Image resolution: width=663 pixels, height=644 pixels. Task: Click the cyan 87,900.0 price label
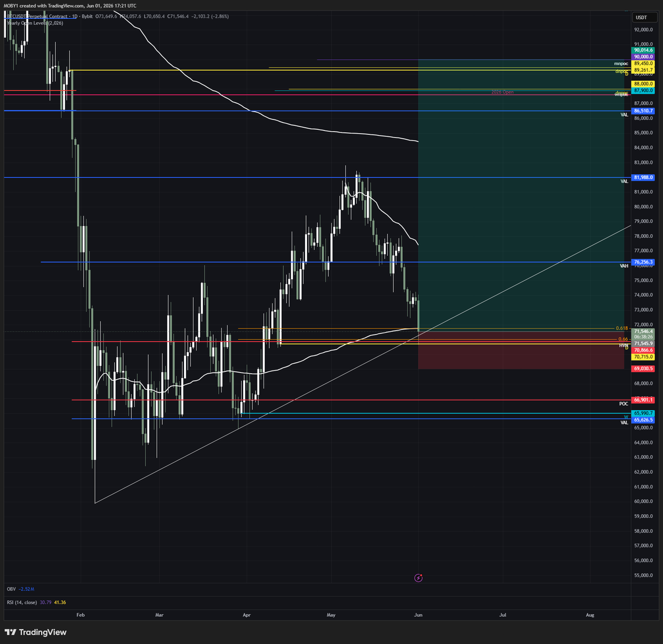click(x=643, y=91)
